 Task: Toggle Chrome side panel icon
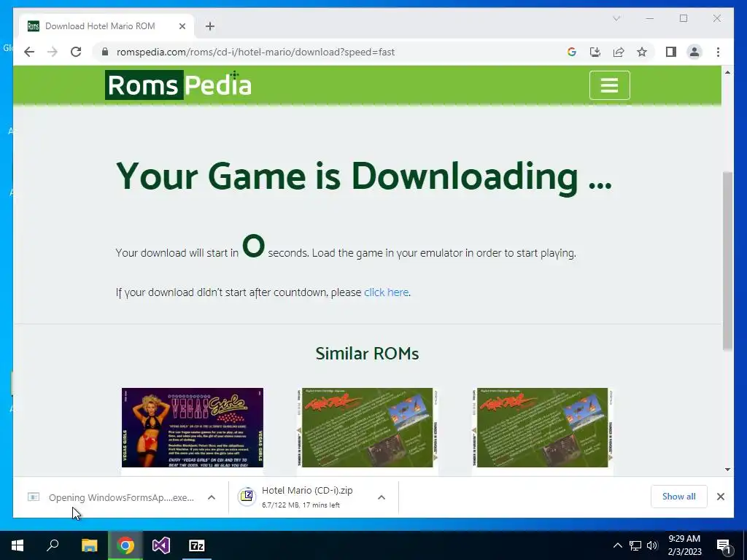click(671, 52)
